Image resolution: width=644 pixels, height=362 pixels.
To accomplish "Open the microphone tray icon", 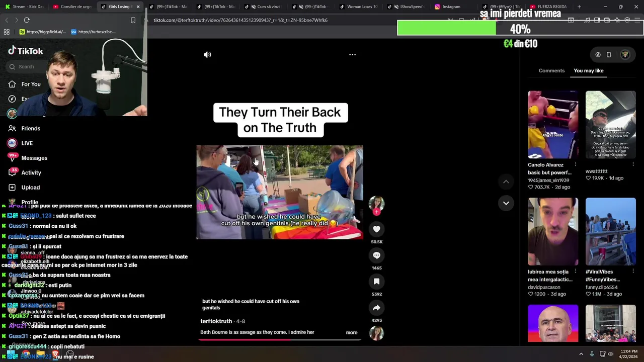I will pos(592,354).
